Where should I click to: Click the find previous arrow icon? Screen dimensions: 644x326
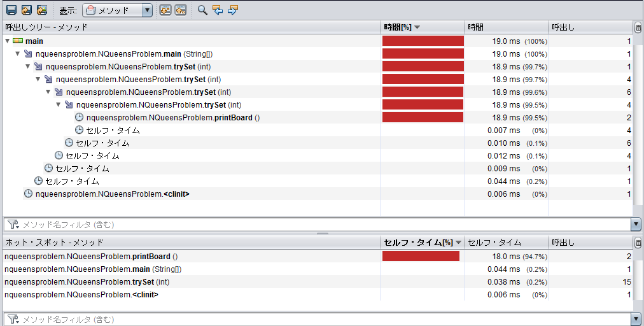coord(218,10)
